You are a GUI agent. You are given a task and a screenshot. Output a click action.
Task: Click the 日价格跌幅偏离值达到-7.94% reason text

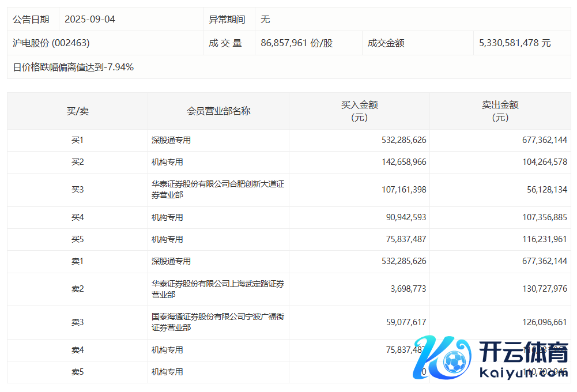point(73,67)
